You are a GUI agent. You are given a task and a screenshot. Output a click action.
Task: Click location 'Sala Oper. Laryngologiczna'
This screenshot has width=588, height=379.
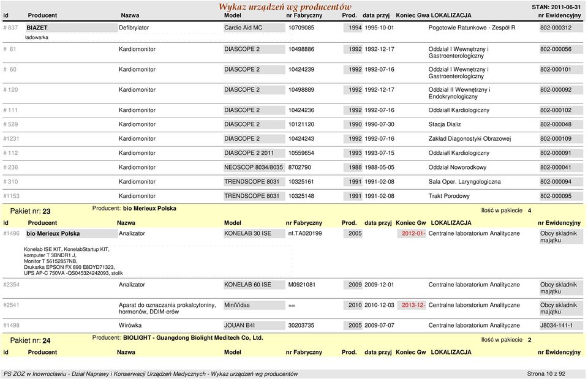coord(465,182)
